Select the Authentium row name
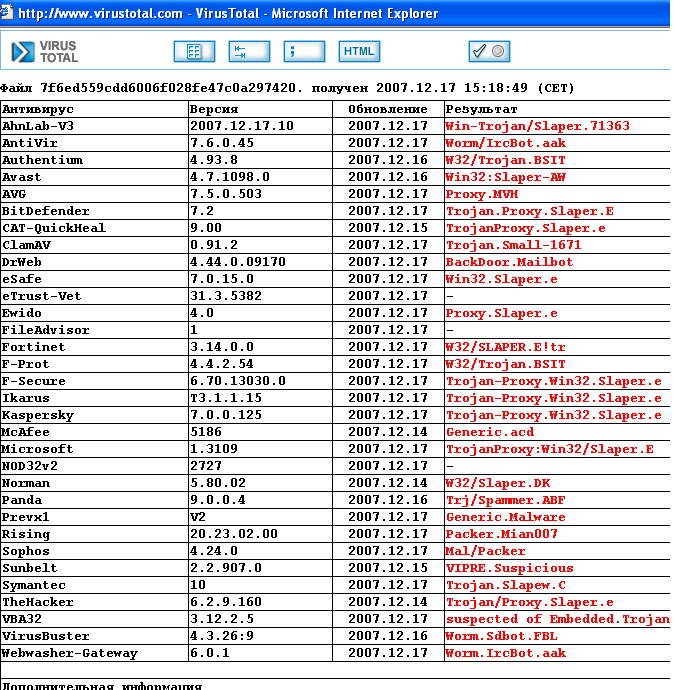The width and height of the screenshot is (675, 690). tap(42, 160)
